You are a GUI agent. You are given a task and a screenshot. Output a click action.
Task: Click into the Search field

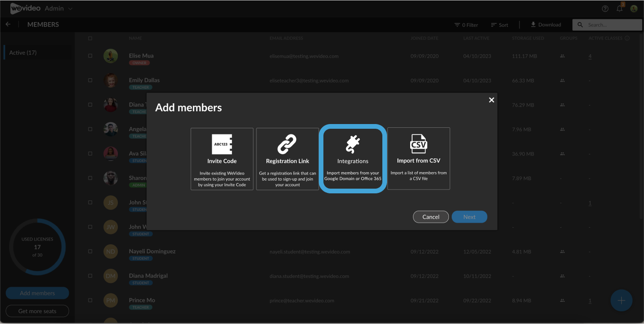[607, 25]
